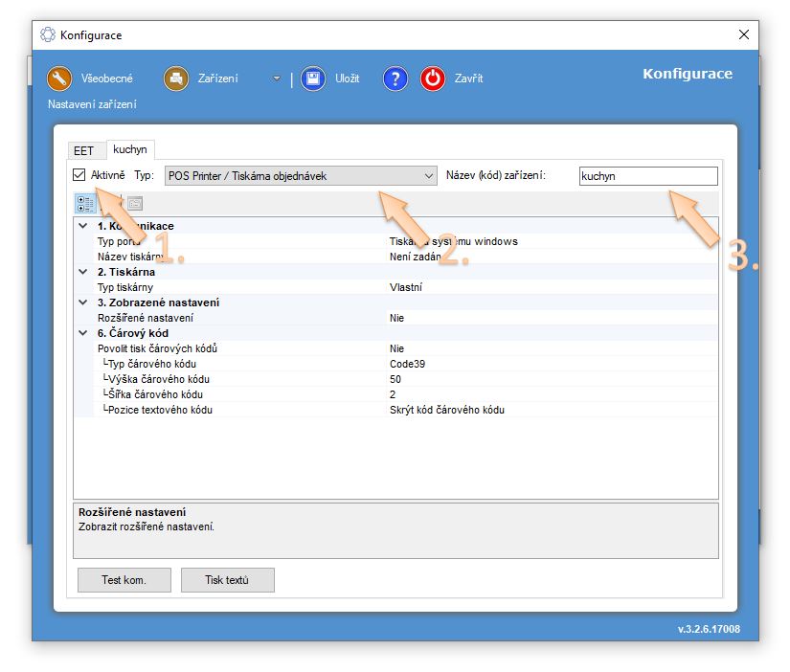The height and width of the screenshot is (672, 790).
Task: Open help with the question mark icon
Action: tap(395, 78)
